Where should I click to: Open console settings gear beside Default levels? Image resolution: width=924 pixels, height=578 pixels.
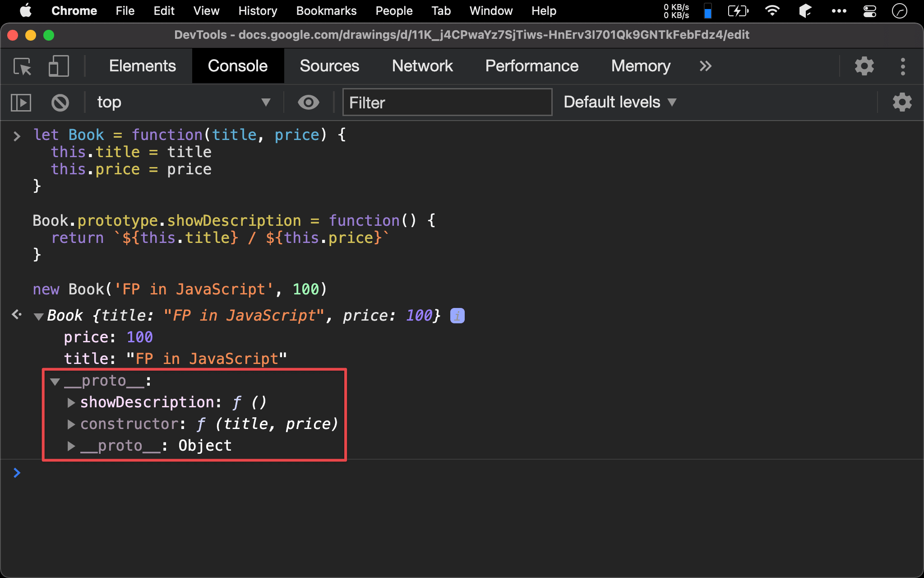[x=901, y=103]
